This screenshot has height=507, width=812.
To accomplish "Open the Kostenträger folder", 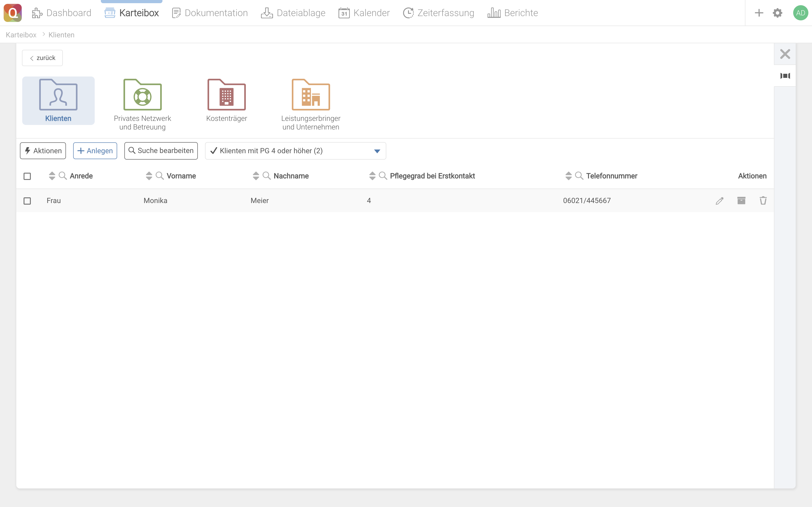I will pos(227,100).
